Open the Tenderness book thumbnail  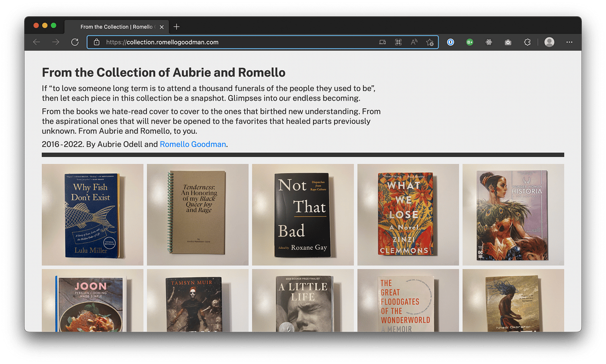coord(198,215)
